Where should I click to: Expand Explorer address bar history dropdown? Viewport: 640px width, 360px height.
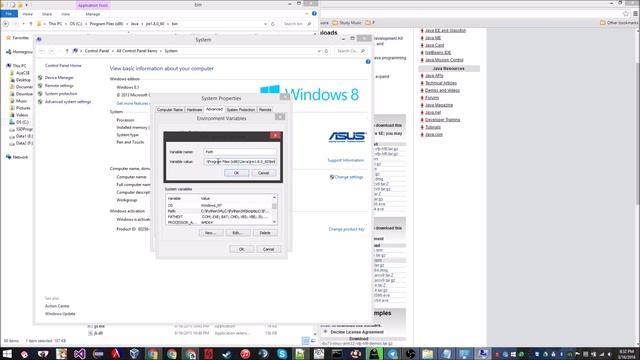[266, 24]
